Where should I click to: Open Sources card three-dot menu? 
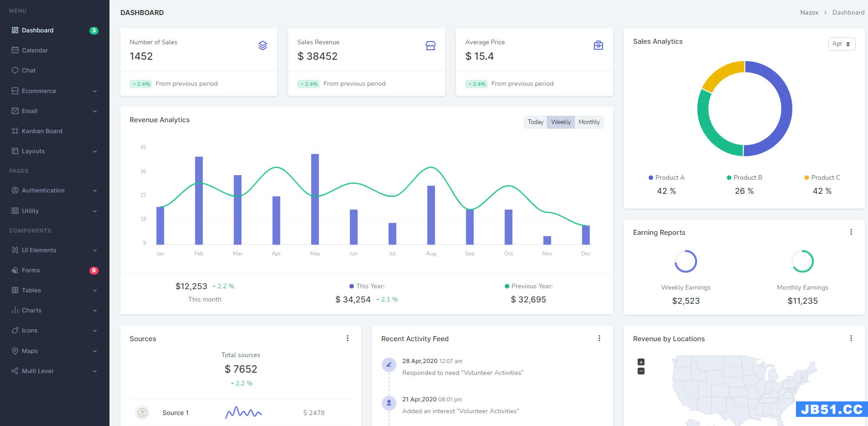(x=348, y=338)
